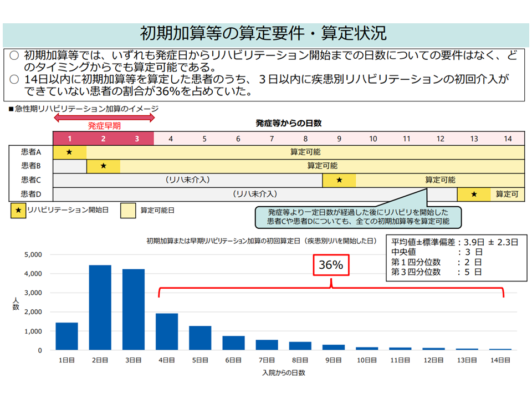532x399 pixels.
Task: Click the 入院からの日数 axis label
Action: pyautogui.click(x=284, y=373)
